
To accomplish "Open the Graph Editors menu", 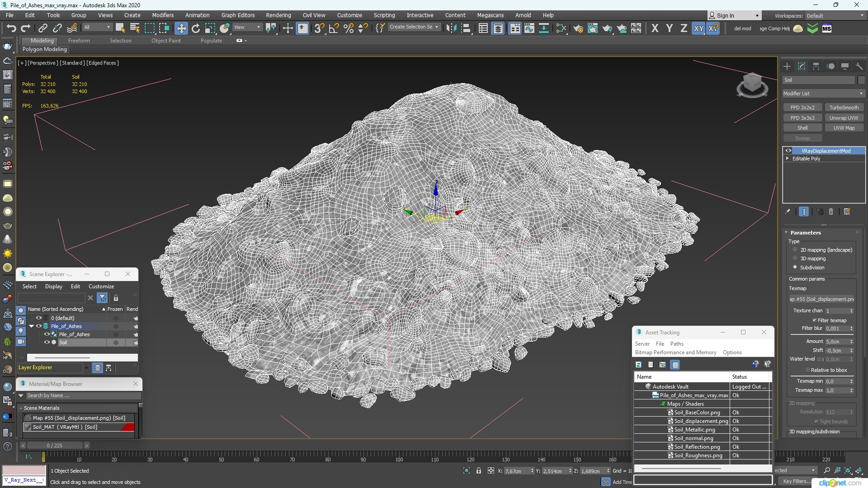I will coord(238,15).
